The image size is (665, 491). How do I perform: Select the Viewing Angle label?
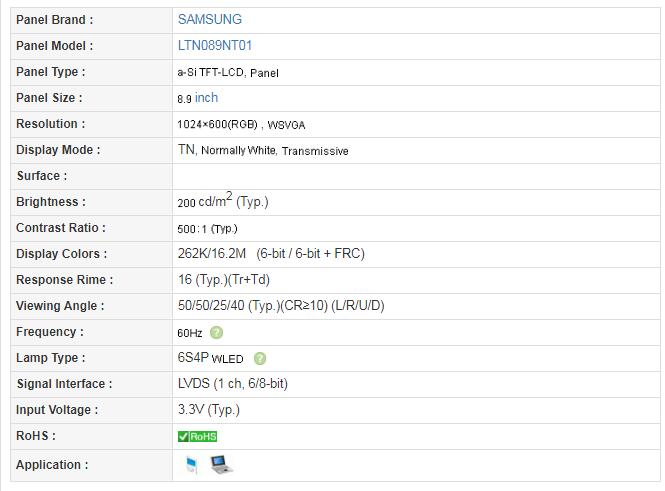[60, 306]
